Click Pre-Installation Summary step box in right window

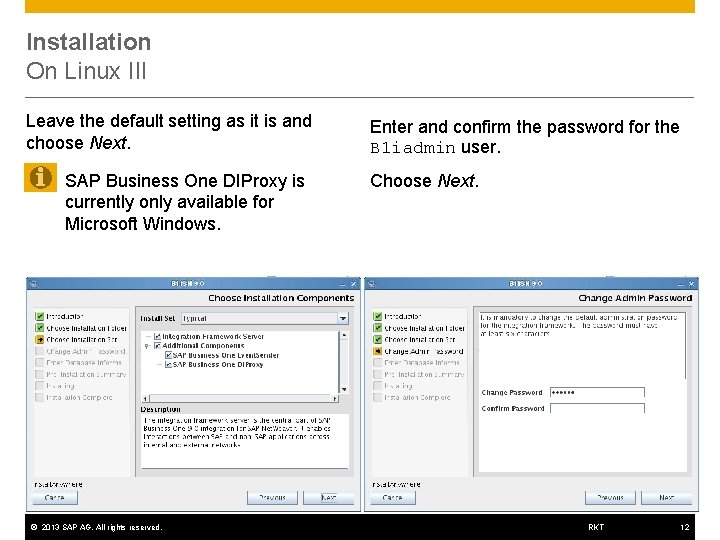tap(377, 374)
